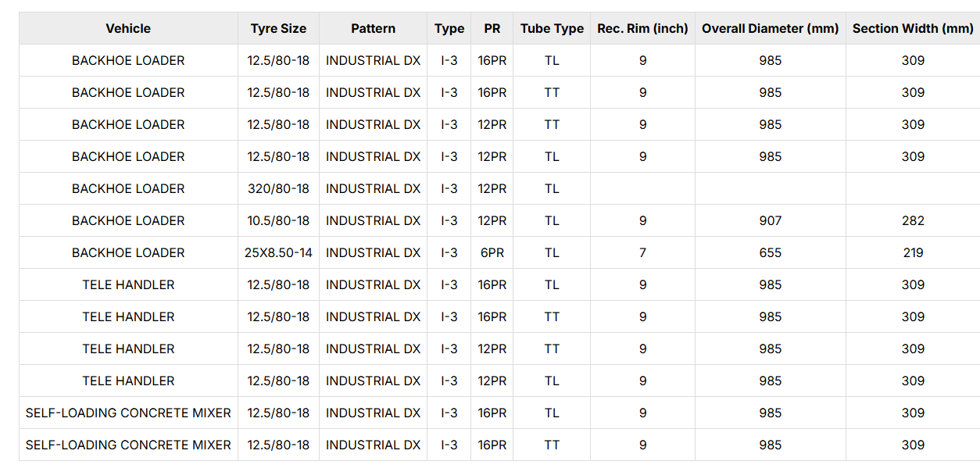The height and width of the screenshot is (472, 980).
Task: Click the Pattern column header
Action: point(373,28)
